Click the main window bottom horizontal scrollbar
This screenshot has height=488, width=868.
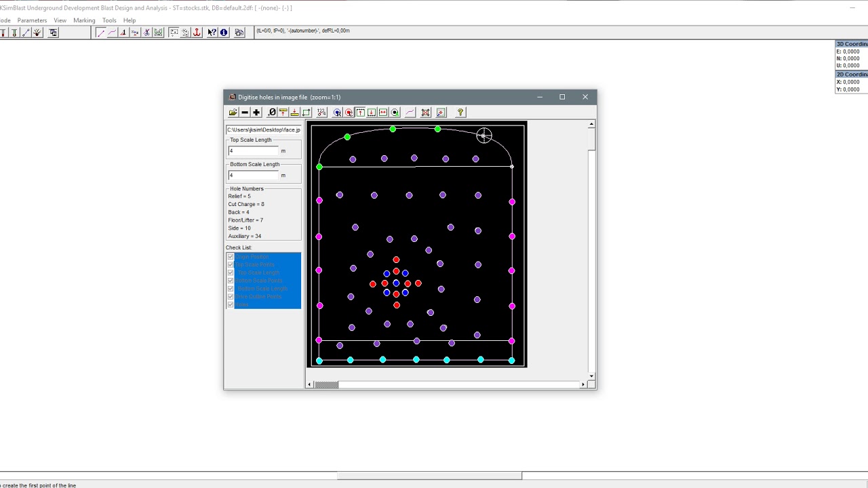pyautogui.click(x=429, y=476)
